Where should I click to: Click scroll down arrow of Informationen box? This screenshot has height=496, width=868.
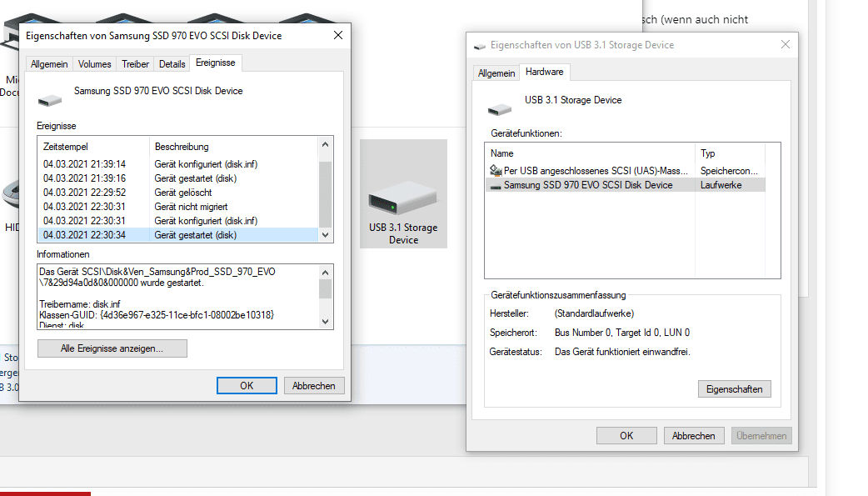(326, 322)
